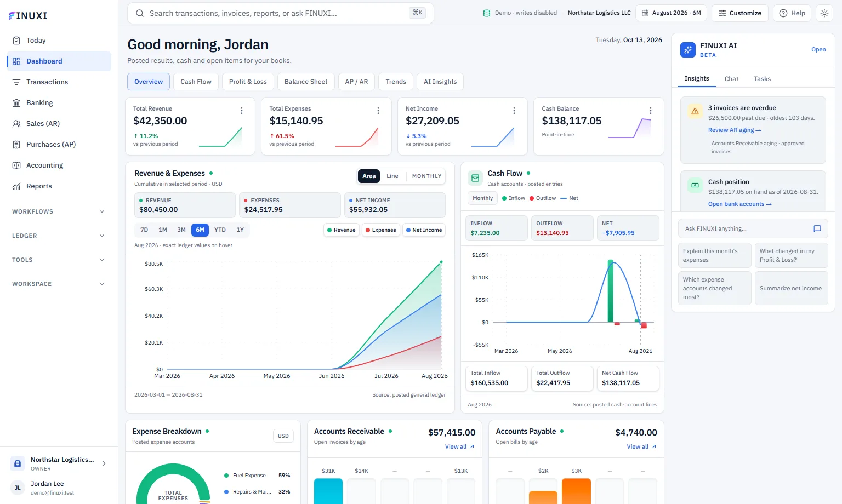Click the cyan $31K receivable aging bar
Image resolution: width=842 pixels, height=504 pixels.
tap(328, 491)
